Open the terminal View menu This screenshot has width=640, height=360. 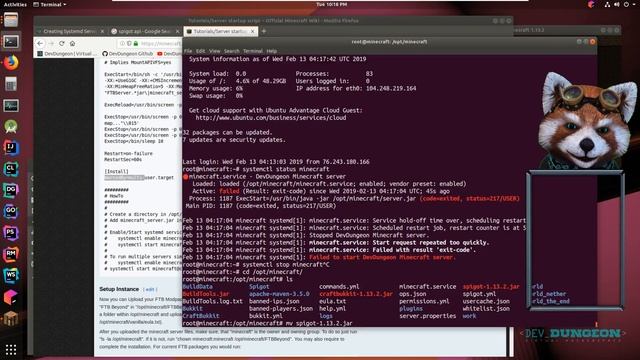pos(214,51)
